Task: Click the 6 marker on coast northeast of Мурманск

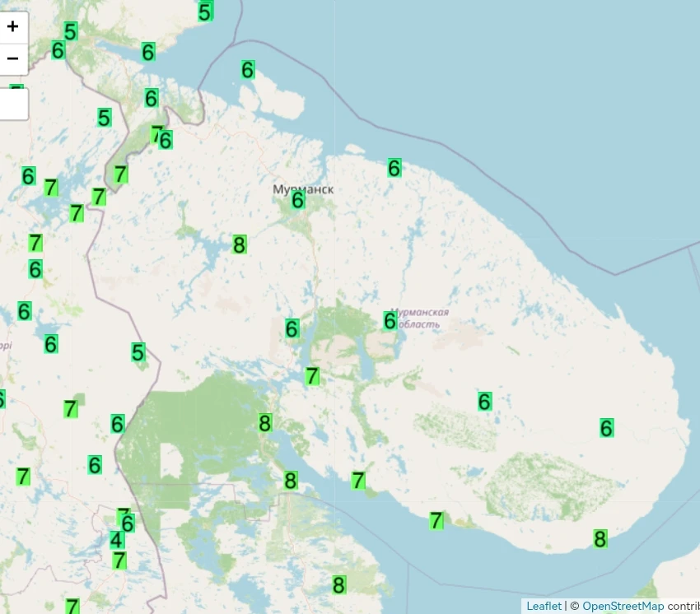Action: [394, 168]
